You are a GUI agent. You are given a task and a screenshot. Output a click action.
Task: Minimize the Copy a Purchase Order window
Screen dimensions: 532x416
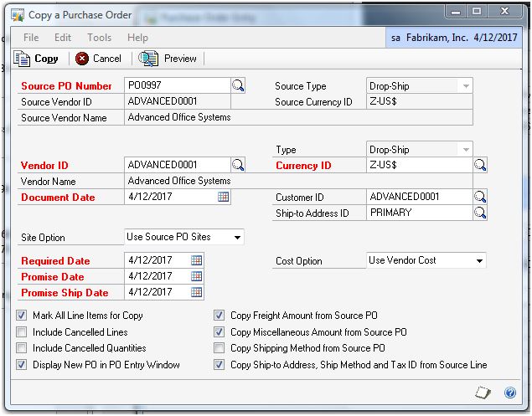click(x=456, y=12)
